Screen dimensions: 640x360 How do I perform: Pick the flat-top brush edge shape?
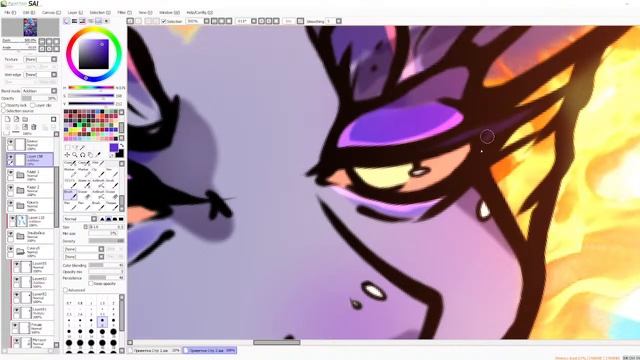(x=121, y=219)
